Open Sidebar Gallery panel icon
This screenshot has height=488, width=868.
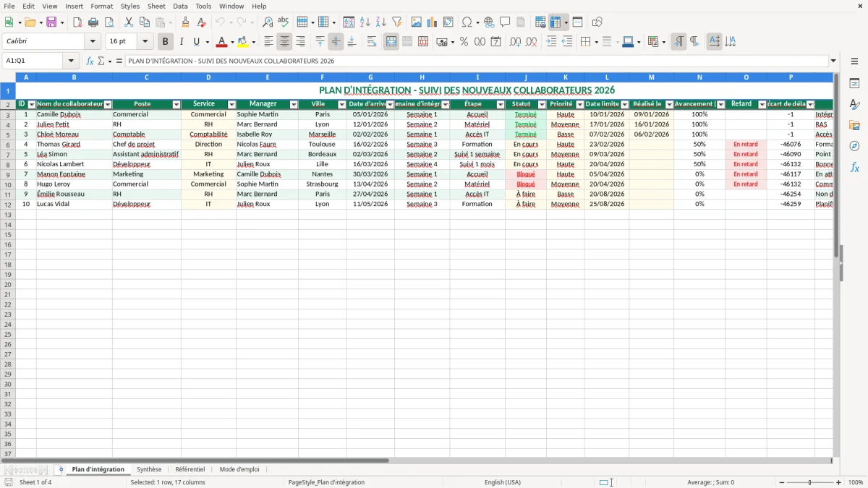point(855,126)
